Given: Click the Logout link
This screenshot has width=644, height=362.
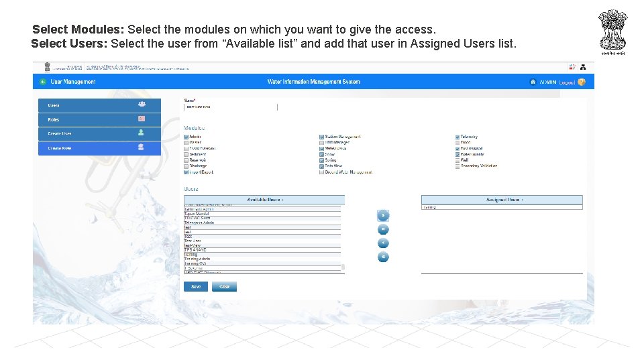Looking at the screenshot, I should click(x=567, y=82).
